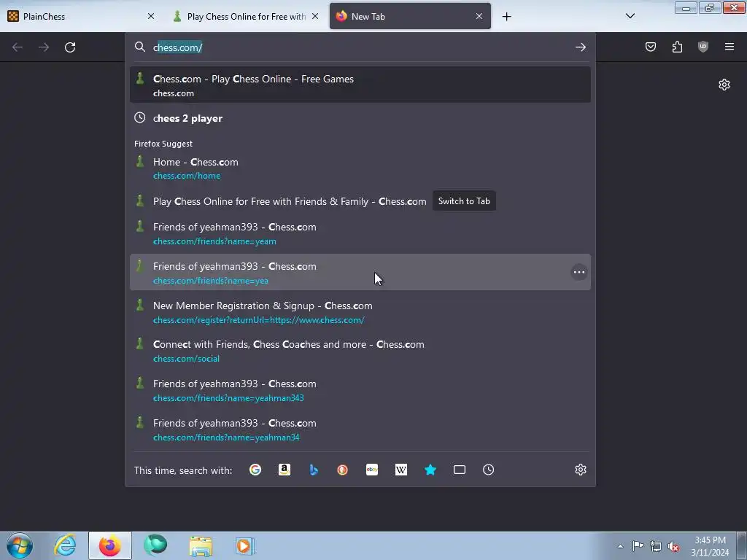Close the PlainChess tab
747x560 pixels.
point(151,16)
